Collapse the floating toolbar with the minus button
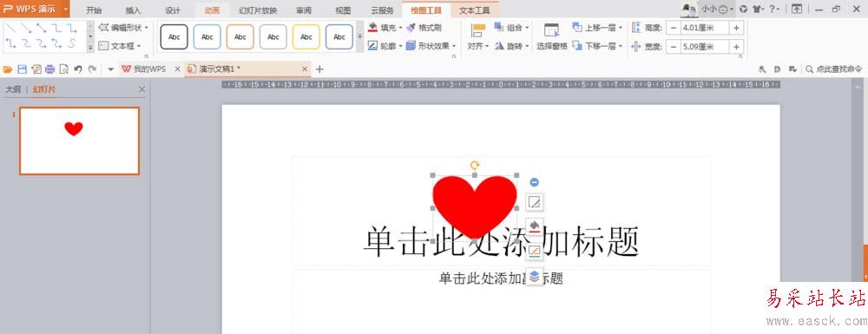Screen dimensions: 868x334 point(534,182)
